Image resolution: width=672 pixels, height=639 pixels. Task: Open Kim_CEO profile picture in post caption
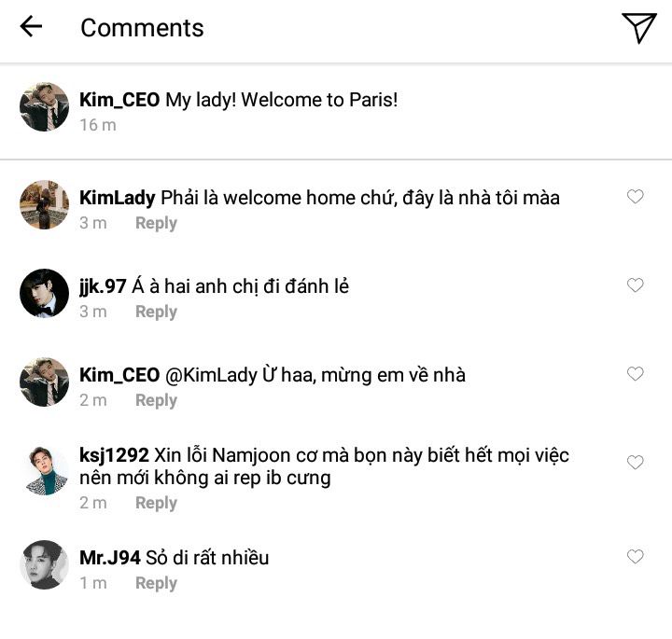point(44,106)
